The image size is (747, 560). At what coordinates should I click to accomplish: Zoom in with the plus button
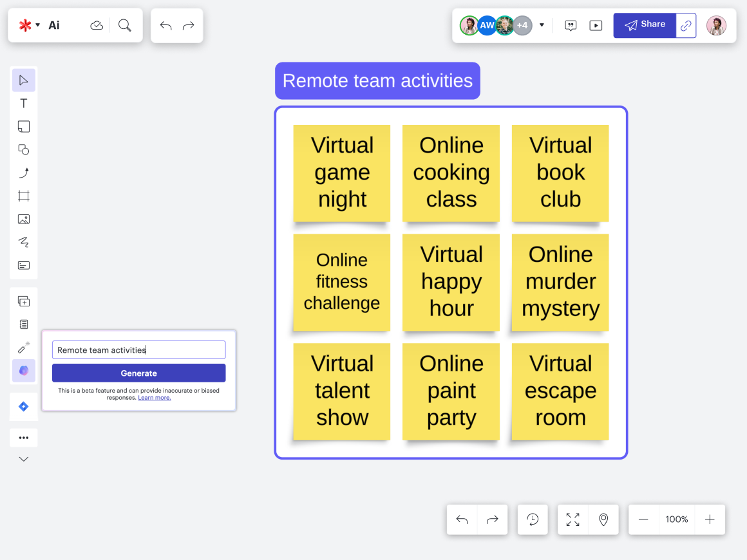[x=710, y=519]
